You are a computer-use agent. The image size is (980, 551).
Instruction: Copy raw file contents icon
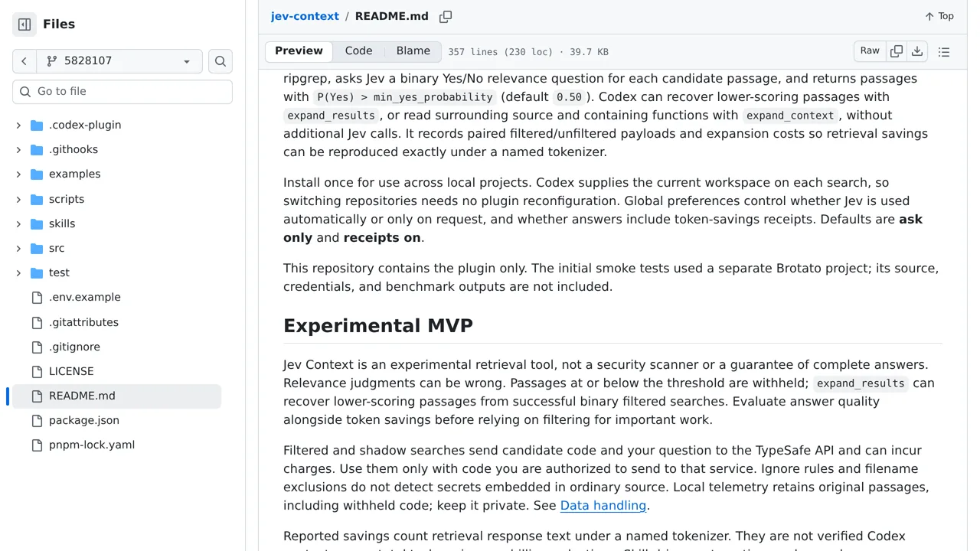pos(897,51)
